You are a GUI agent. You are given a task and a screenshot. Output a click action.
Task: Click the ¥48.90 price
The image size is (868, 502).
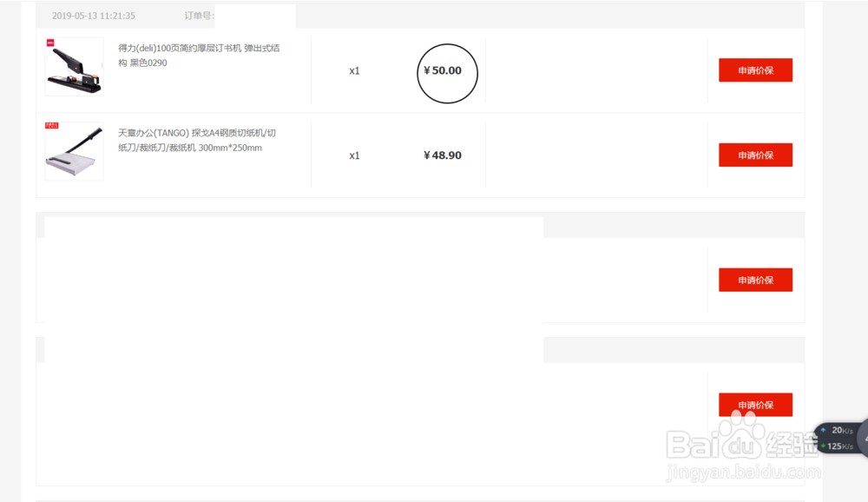click(x=442, y=155)
